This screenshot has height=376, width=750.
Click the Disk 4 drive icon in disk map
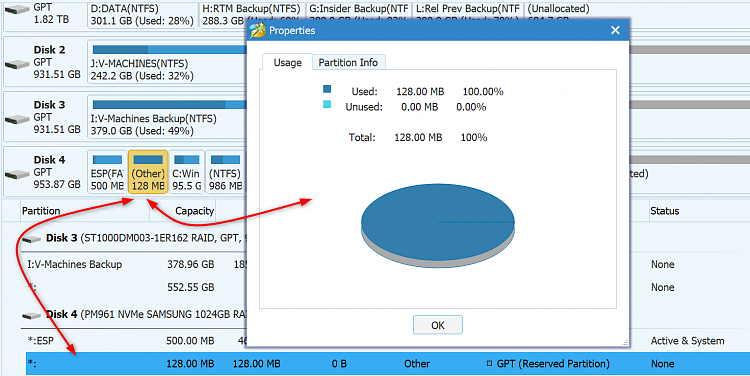tap(18, 174)
